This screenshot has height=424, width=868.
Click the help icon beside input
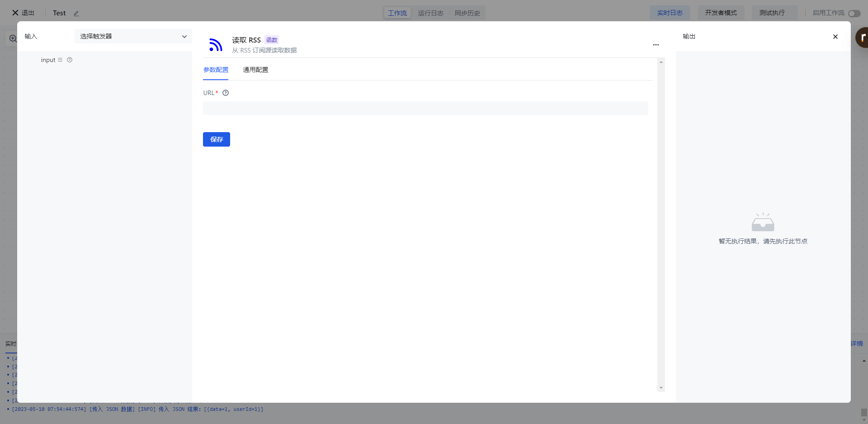(x=70, y=60)
